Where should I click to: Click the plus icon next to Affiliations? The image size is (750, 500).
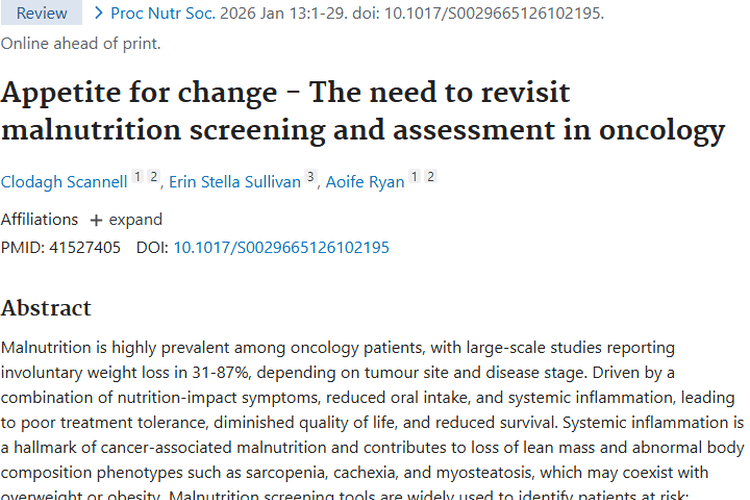(96, 220)
